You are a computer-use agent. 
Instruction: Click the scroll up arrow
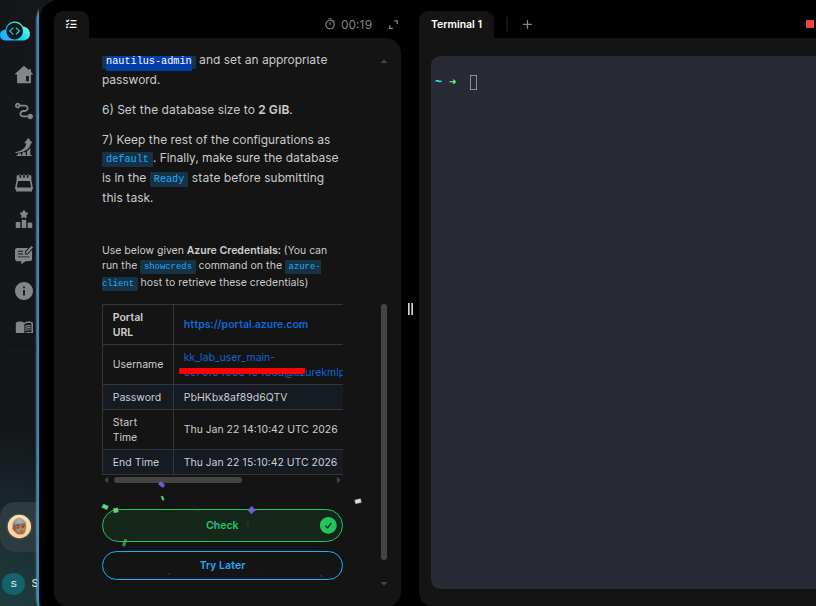click(384, 62)
